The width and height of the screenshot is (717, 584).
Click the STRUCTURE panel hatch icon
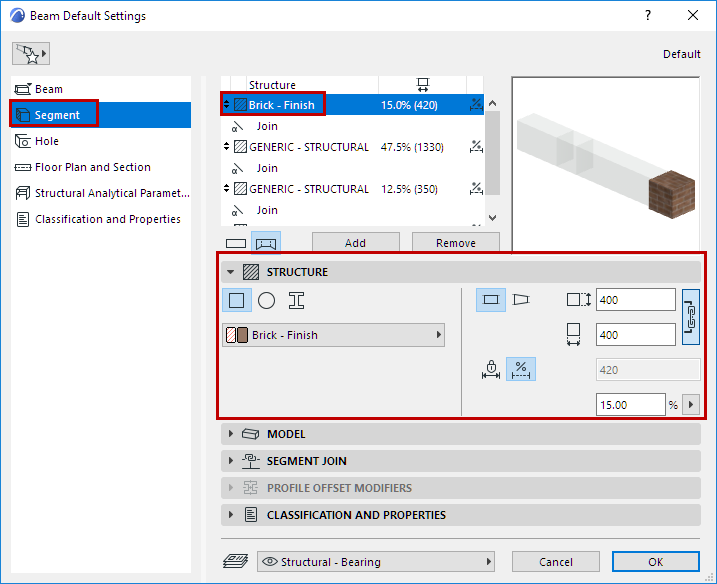pyautogui.click(x=251, y=272)
